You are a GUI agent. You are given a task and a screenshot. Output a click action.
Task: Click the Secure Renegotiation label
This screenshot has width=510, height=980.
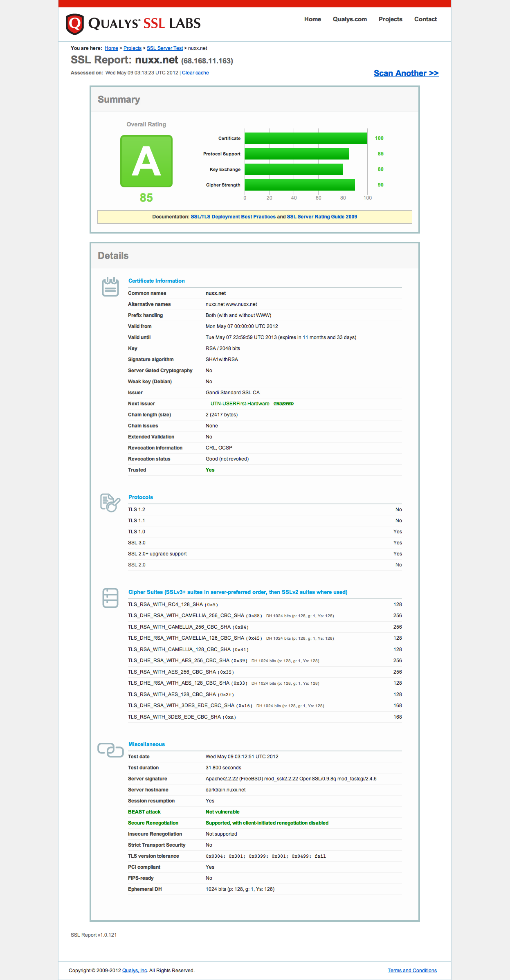(153, 823)
